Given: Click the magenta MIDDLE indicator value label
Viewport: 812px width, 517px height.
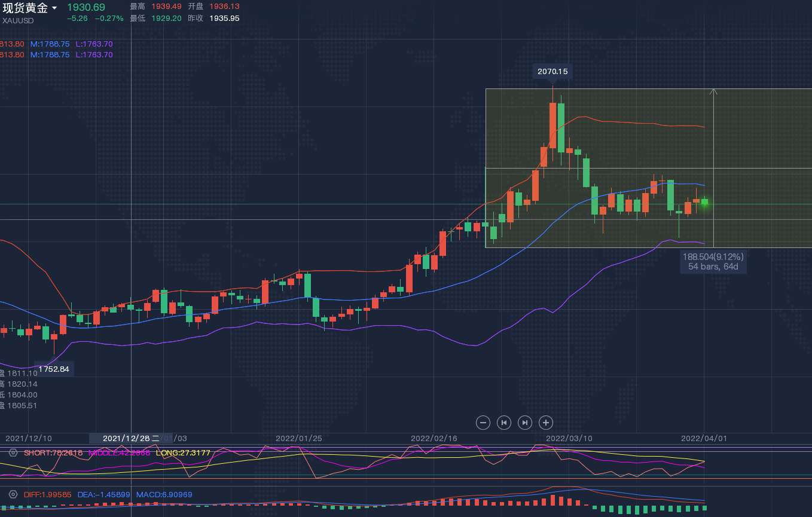Looking at the screenshot, I should (x=120, y=453).
